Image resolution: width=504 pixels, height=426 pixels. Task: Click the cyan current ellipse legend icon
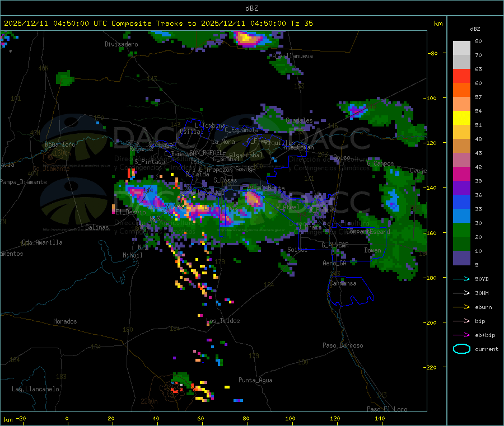[x=461, y=349]
